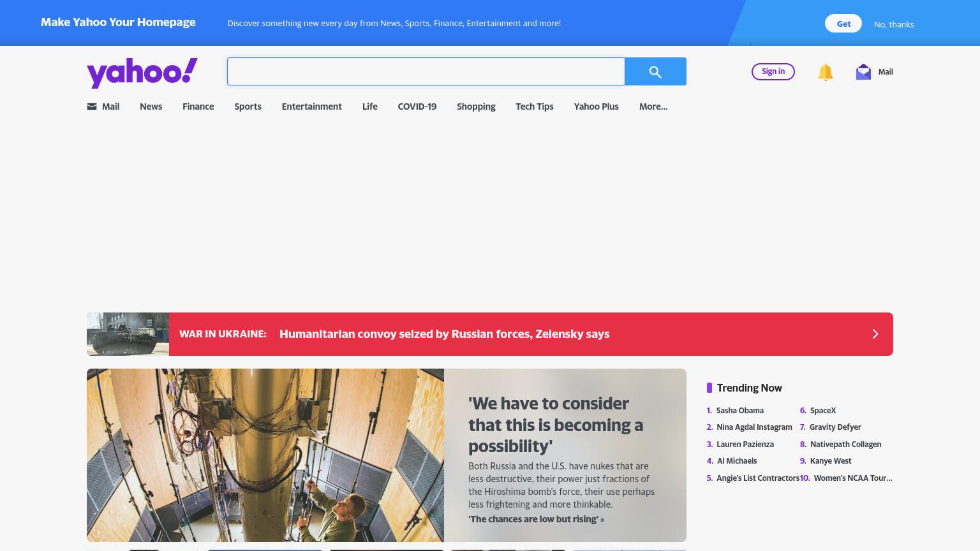Go to the News section
Viewport: 980px width, 551px height.
click(x=151, y=107)
